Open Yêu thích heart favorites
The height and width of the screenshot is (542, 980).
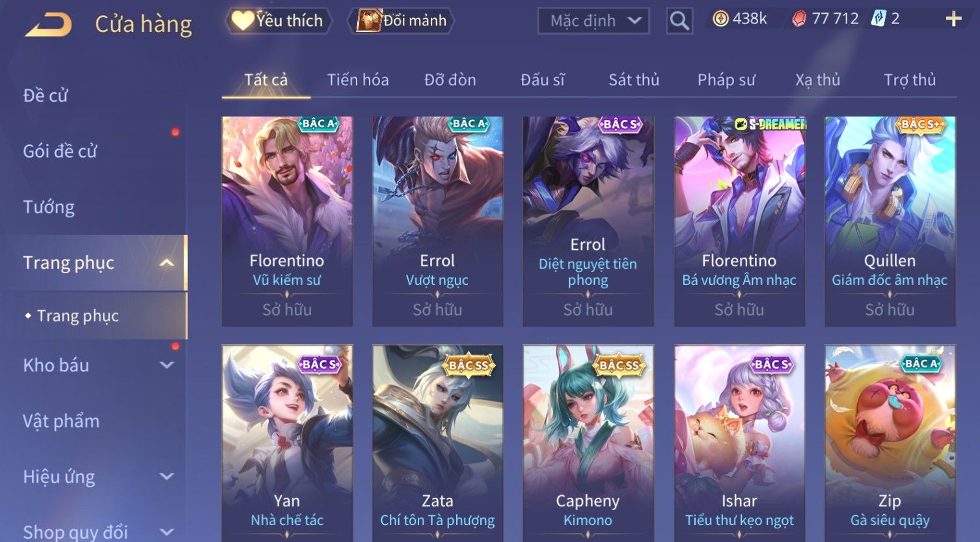(x=279, y=21)
